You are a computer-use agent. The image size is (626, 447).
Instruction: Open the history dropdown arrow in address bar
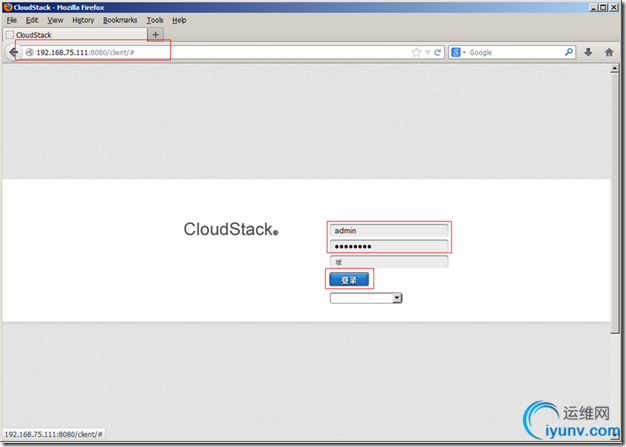coord(428,52)
